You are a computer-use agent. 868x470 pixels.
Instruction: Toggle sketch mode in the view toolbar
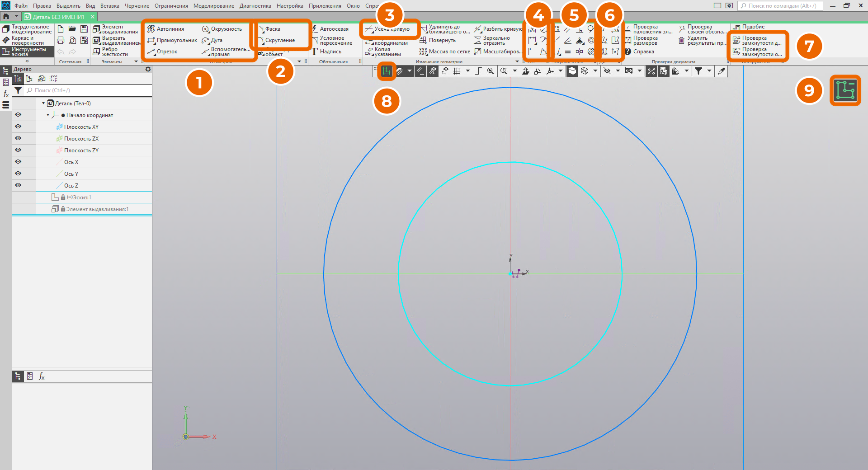coord(387,71)
